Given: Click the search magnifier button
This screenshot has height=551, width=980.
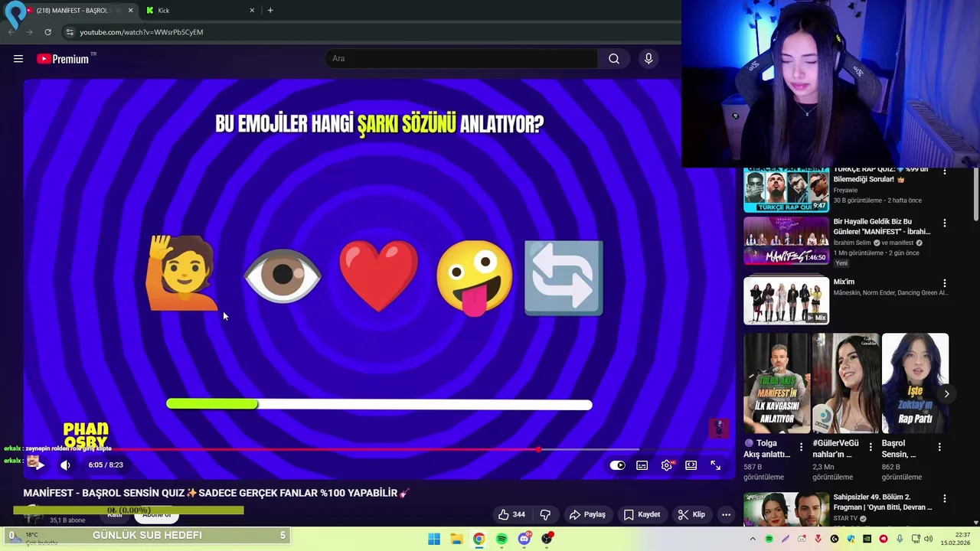Looking at the screenshot, I should click(x=614, y=59).
